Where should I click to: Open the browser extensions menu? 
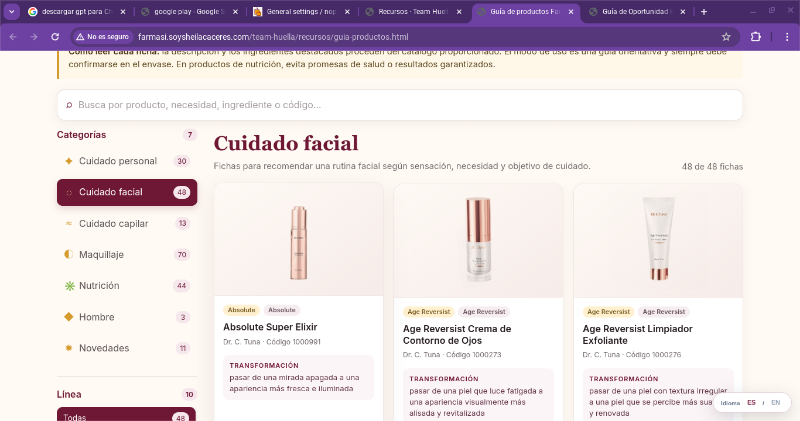[x=756, y=37]
